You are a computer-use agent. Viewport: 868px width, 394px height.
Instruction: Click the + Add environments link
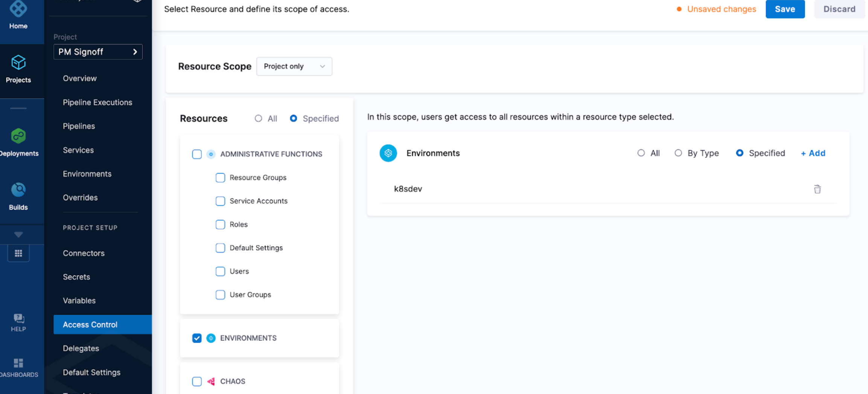pos(813,153)
